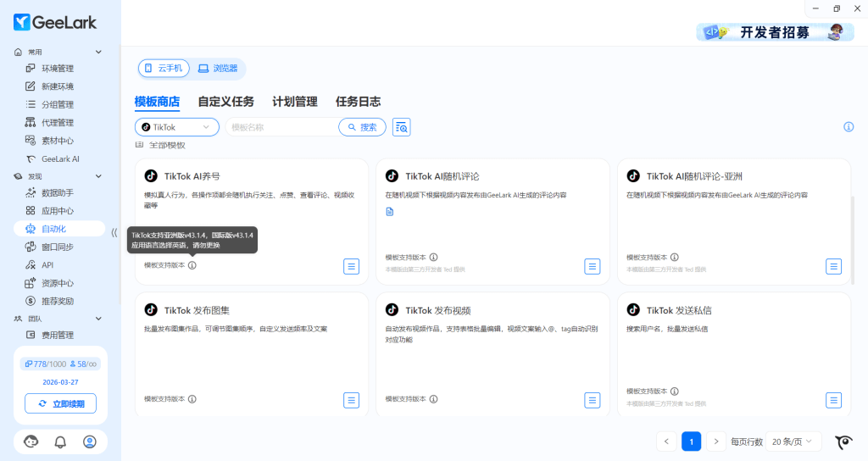
Task: Click the advanced search filter icon beside 搜索
Action: (402, 127)
